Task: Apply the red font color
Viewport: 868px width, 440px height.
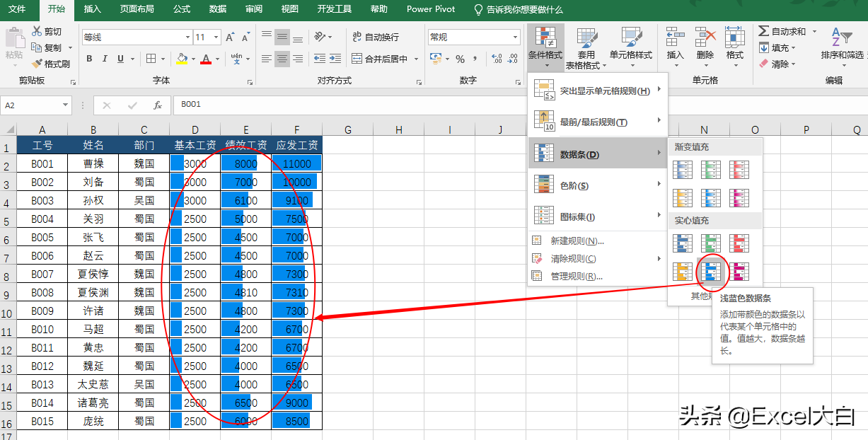Action: [206, 59]
